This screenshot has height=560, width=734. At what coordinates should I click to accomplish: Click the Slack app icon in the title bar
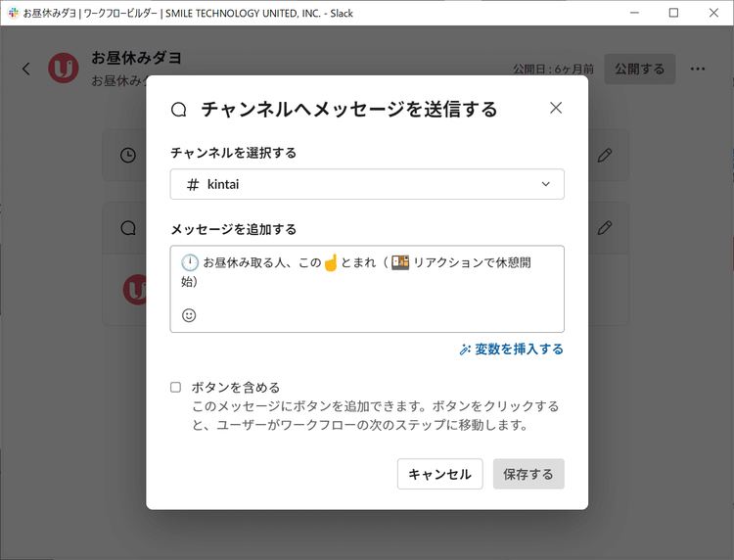pyautogui.click(x=14, y=13)
